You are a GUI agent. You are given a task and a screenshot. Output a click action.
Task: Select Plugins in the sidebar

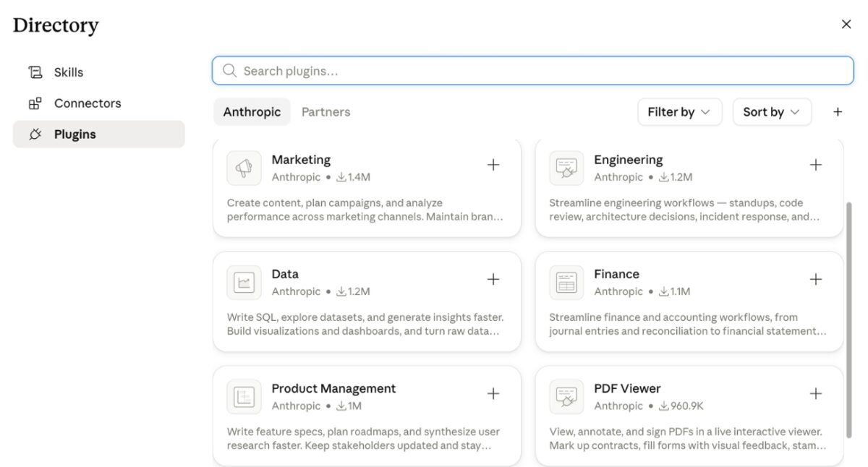pos(99,134)
